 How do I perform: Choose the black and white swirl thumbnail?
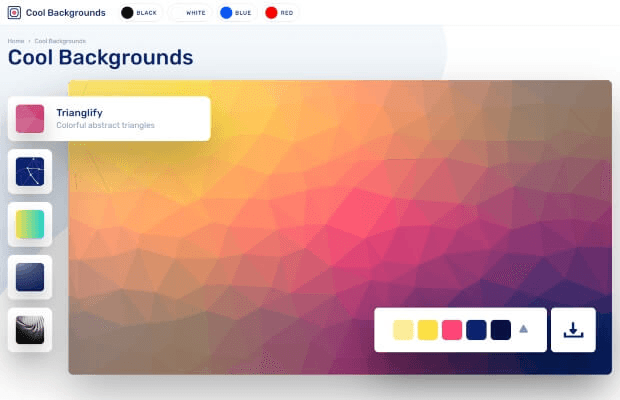coord(30,330)
